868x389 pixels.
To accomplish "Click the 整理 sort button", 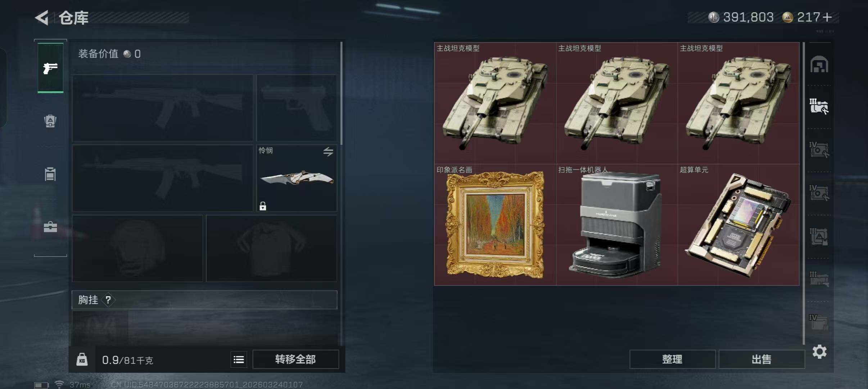I will coord(672,359).
